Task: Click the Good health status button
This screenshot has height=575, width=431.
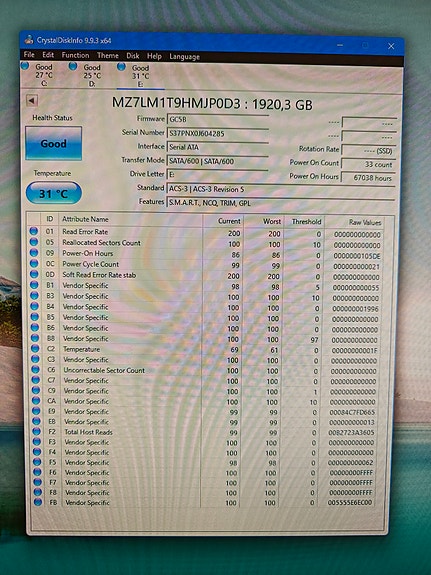Action: [x=54, y=143]
